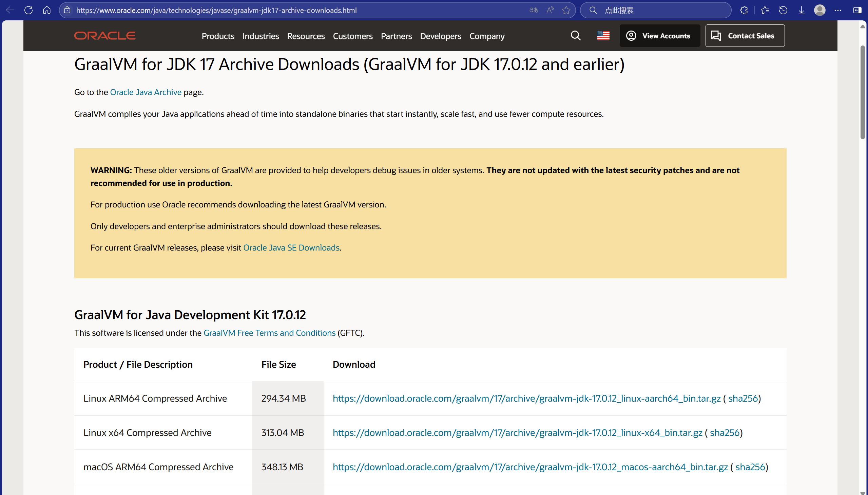Open Partners menu

pyautogui.click(x=396, y=36)
